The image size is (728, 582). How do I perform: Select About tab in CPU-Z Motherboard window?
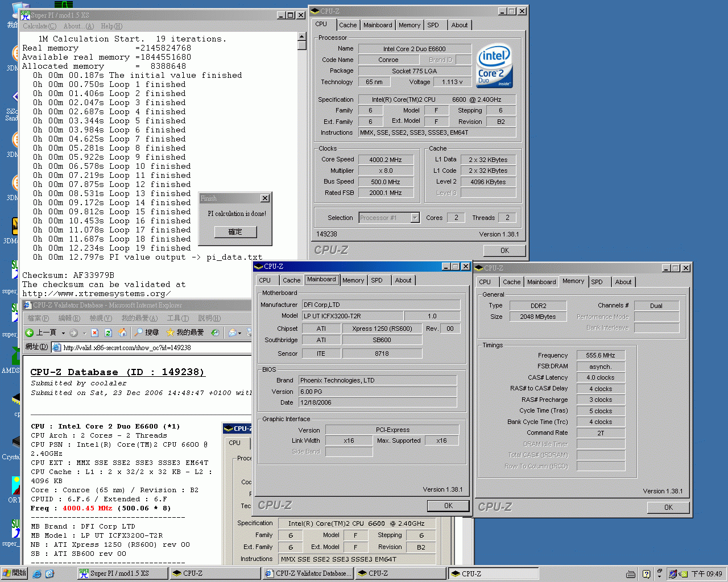coord(403,280)
